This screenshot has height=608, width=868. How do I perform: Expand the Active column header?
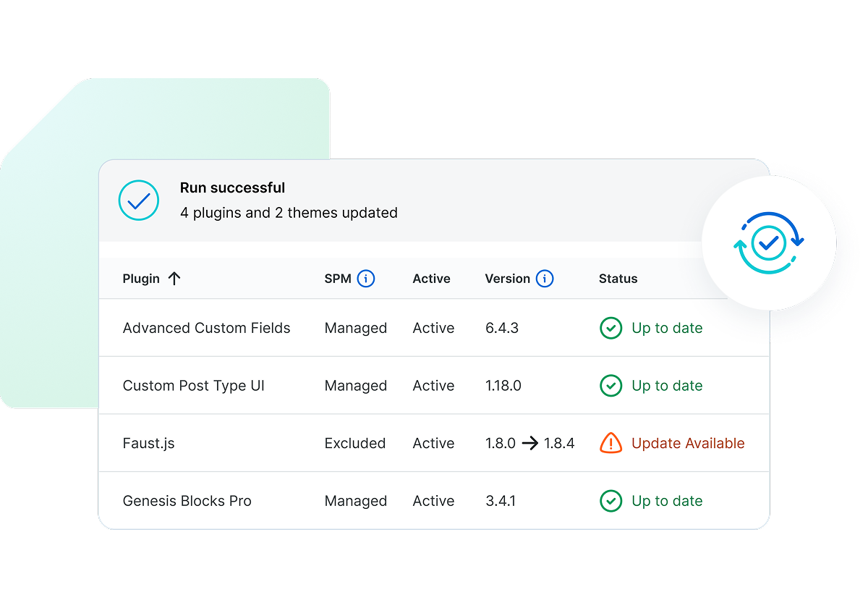pos(431,278)
